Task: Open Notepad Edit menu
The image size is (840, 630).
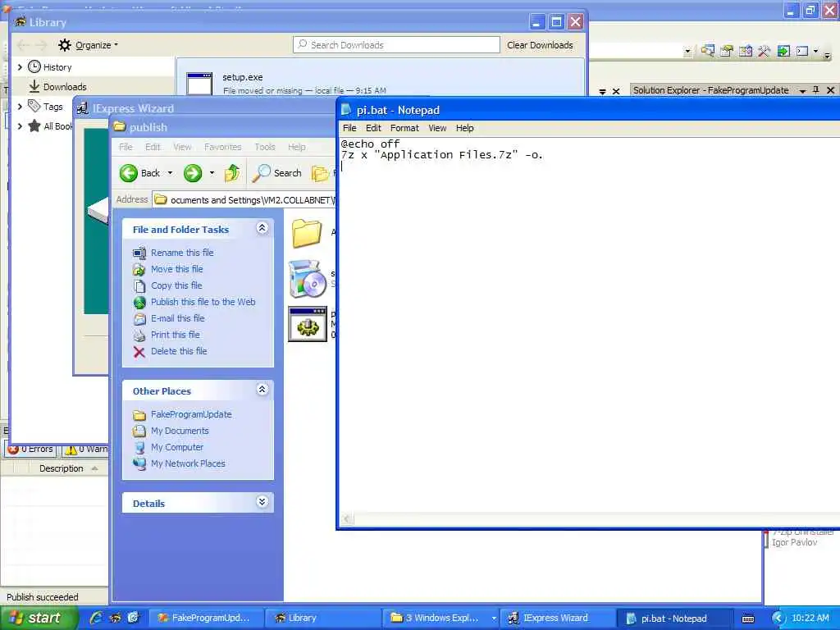Action: [x=373, y=128]
